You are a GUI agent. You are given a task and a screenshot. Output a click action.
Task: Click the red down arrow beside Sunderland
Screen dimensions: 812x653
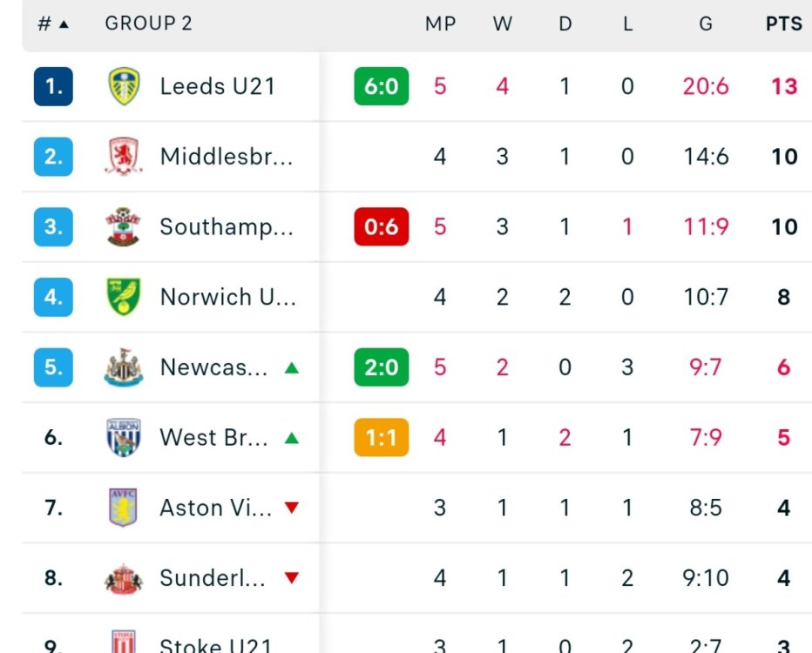[x=292, y=578]
